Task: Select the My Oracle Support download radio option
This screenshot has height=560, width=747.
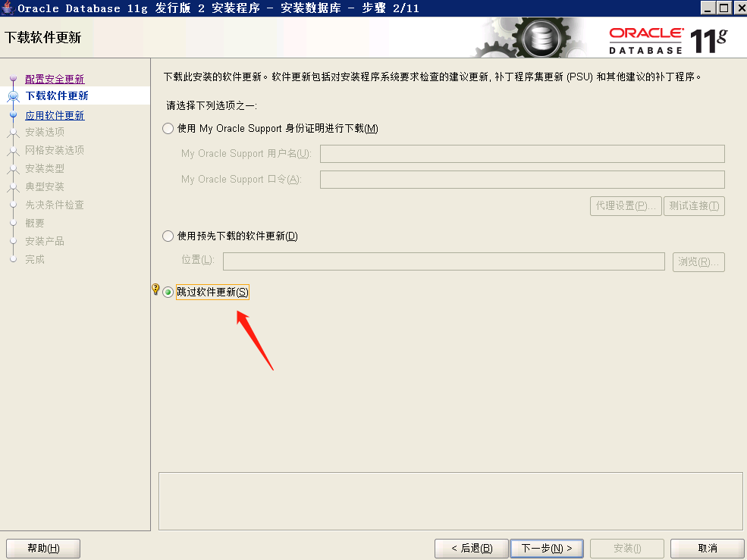Action: tap(168, 129)
